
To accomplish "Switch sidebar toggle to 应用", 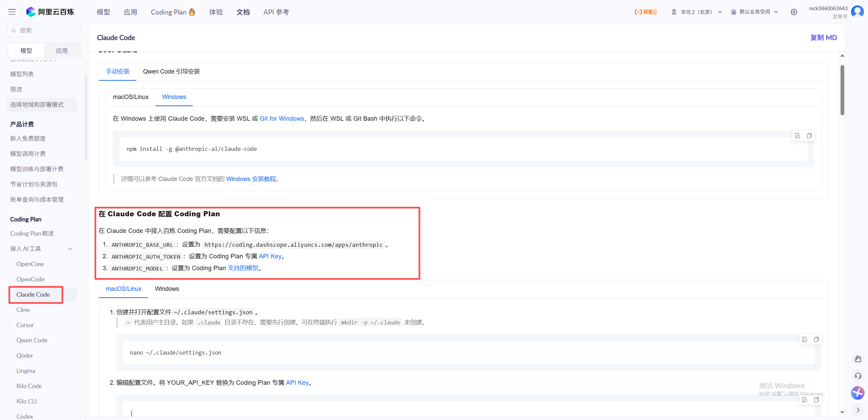I will pyautogui.click(x=62, y=51).
